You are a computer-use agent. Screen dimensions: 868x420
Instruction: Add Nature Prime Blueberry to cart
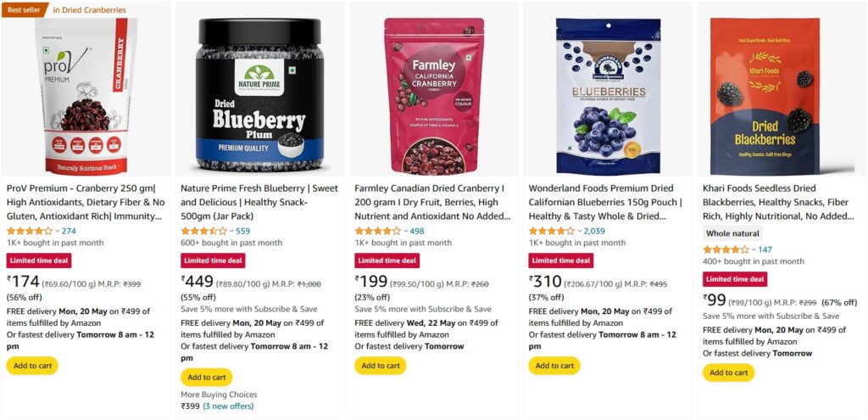point(207,378)
